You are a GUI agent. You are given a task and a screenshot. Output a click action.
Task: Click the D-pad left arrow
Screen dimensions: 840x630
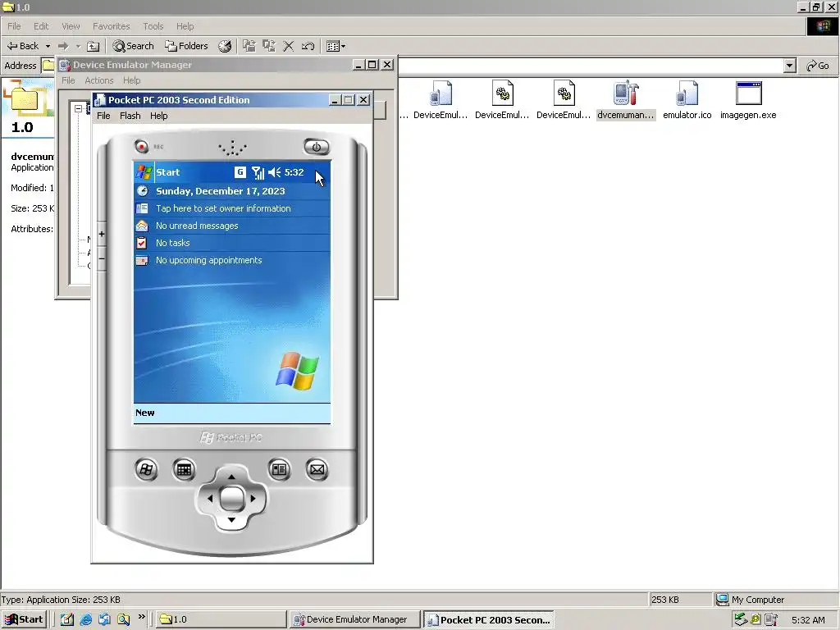tap(209, 498)
